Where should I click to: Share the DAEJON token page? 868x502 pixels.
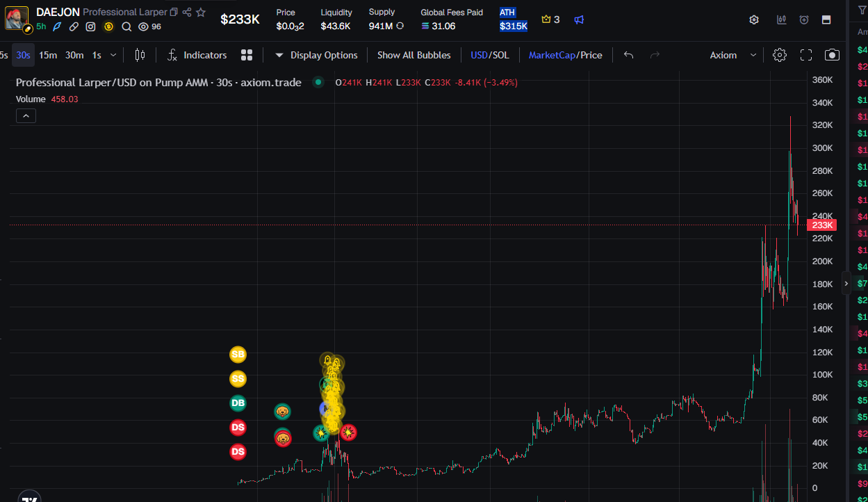[187, 12]
